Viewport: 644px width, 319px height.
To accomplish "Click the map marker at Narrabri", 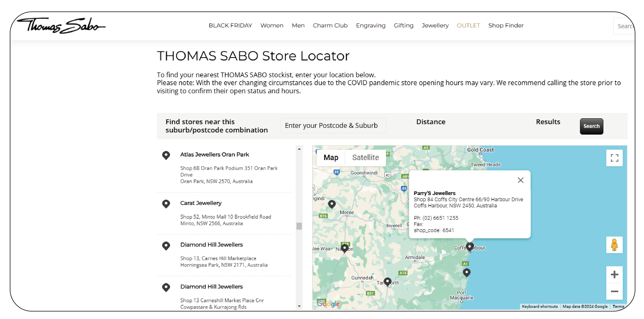I will coord(345,248).
